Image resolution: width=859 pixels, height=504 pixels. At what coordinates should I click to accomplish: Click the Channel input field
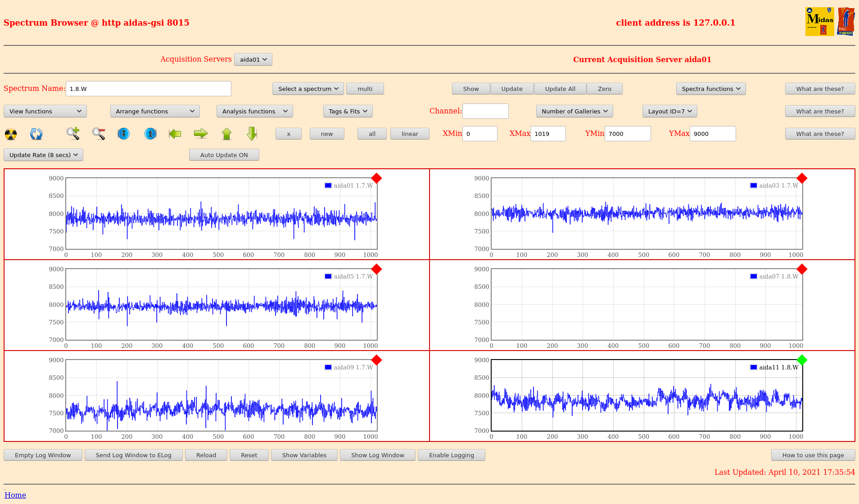485,111
